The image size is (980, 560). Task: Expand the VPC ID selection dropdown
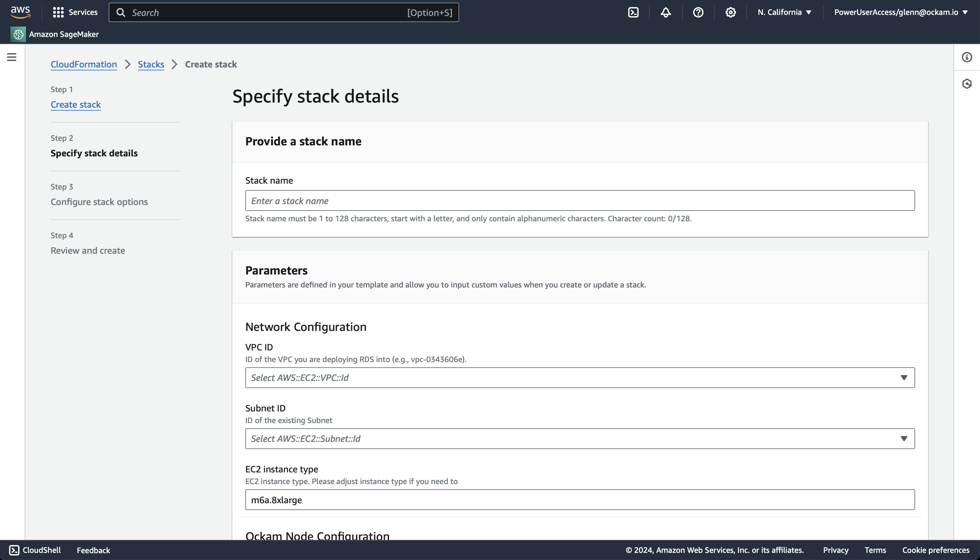[580, 378]
